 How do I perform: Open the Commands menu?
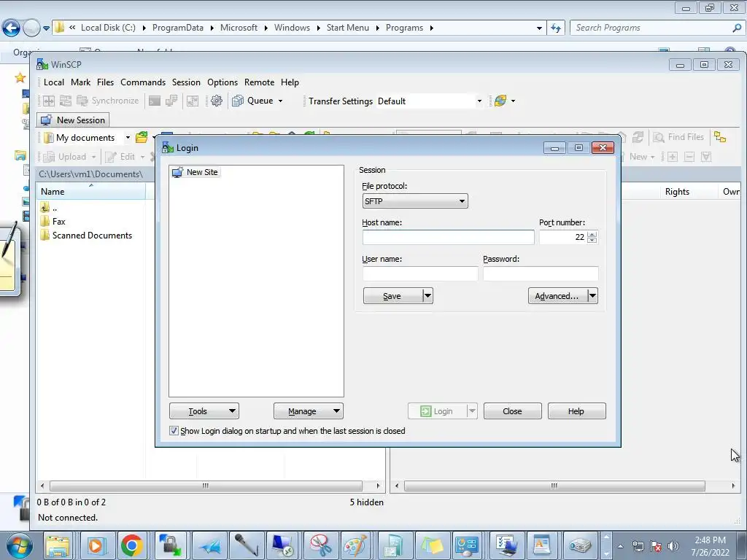pos(143,82)
